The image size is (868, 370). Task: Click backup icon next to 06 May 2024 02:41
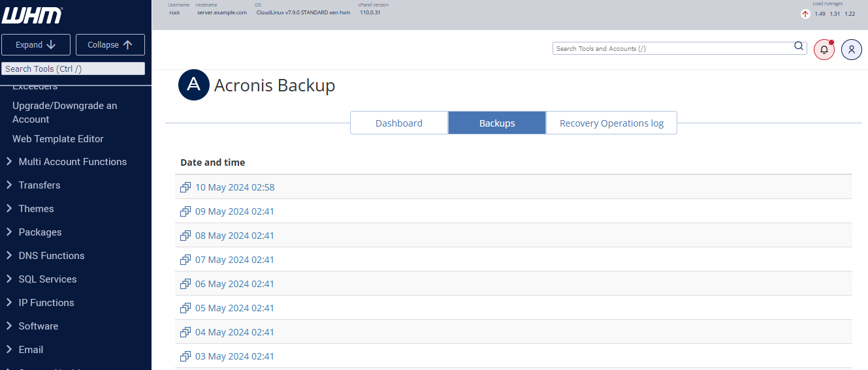click(x=185, y=284)
